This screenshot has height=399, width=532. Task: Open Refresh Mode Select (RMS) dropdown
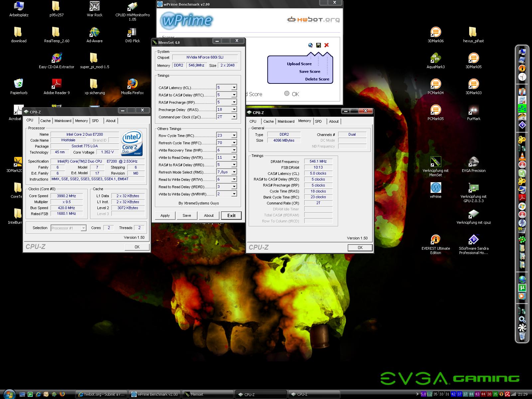point(234,172)
